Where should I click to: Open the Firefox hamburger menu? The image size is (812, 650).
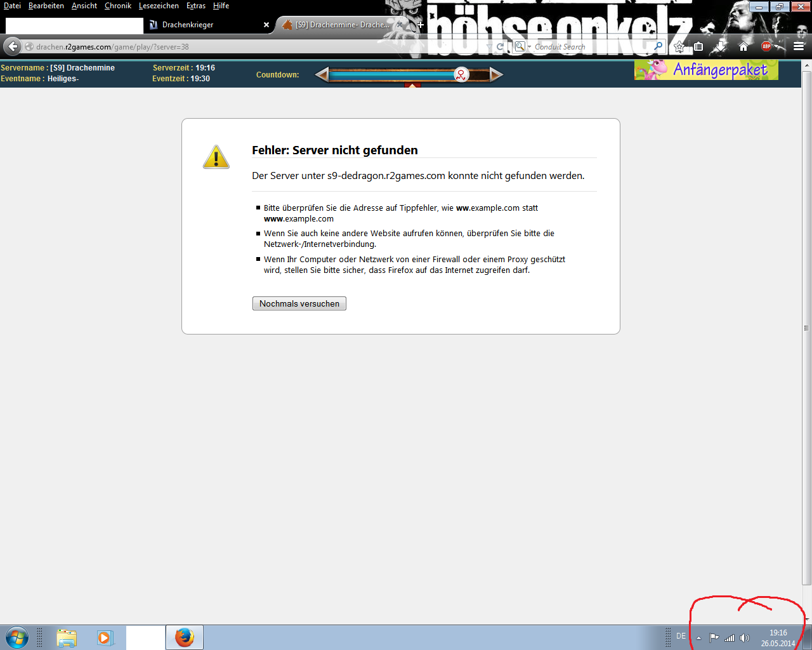799,46
